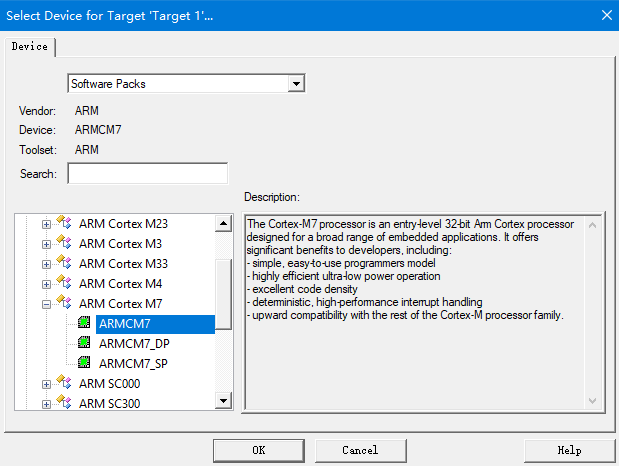Select ARM SC000 tree item
Image resolution: width=619 pixels, height=466 pixels.
coord(109,383)
